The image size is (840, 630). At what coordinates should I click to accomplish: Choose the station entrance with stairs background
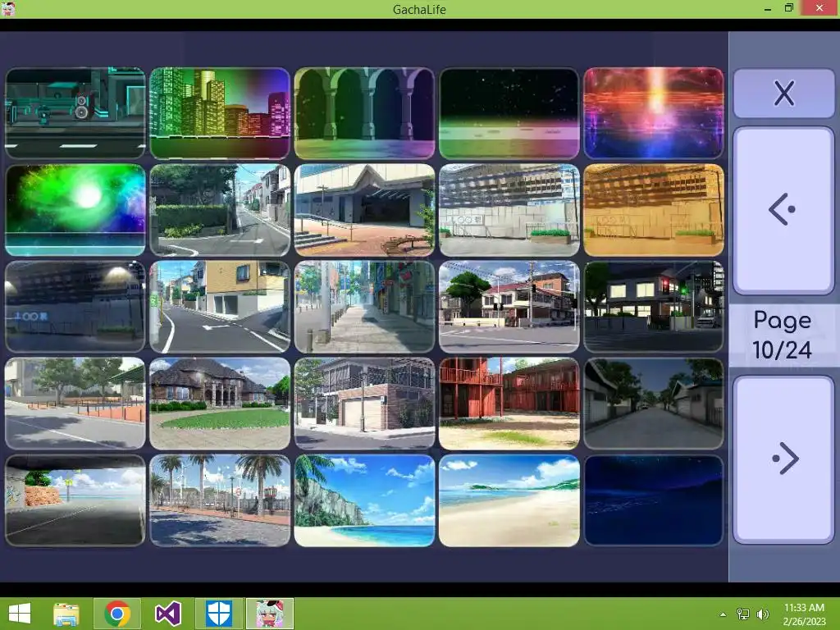click(364, 210)
